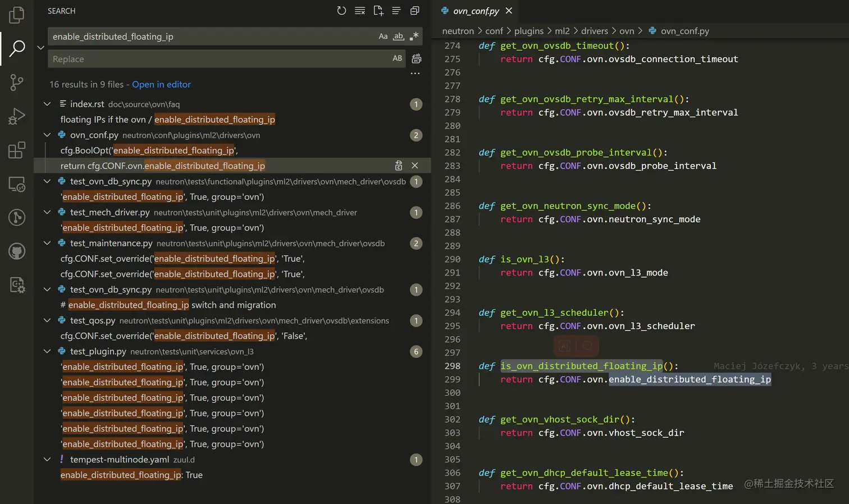Open the Run and Debug view
Image resolution: width=849 pixels, height=504 pixels.
click(17, 116)
